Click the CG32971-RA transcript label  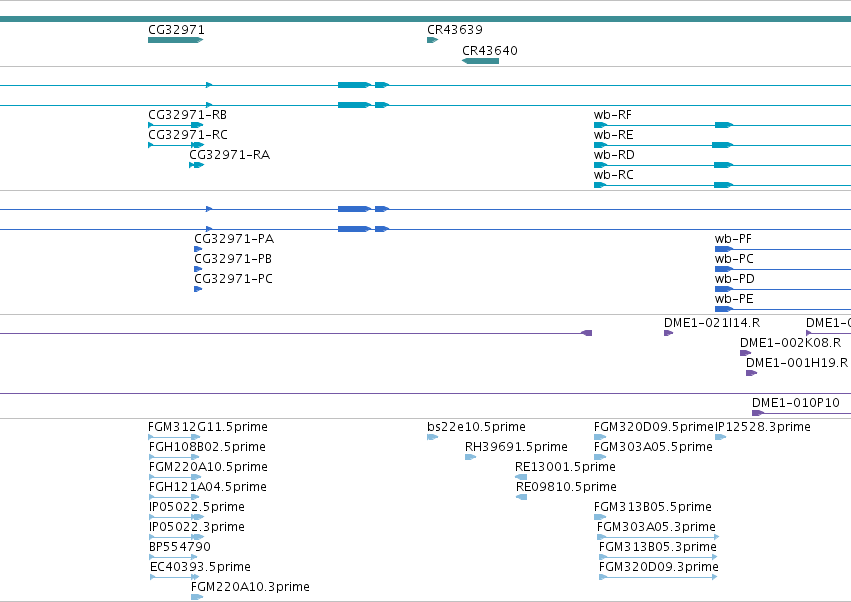click(230, 155)
